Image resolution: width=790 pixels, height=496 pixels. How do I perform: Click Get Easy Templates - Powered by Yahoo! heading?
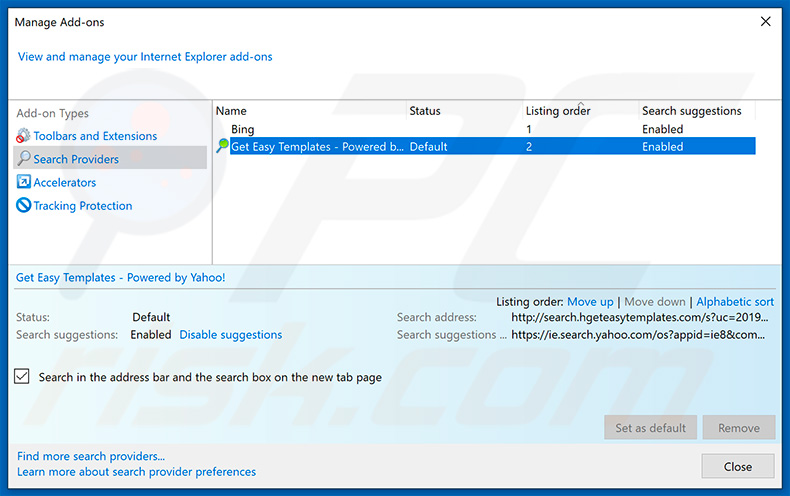click(120, 278)
